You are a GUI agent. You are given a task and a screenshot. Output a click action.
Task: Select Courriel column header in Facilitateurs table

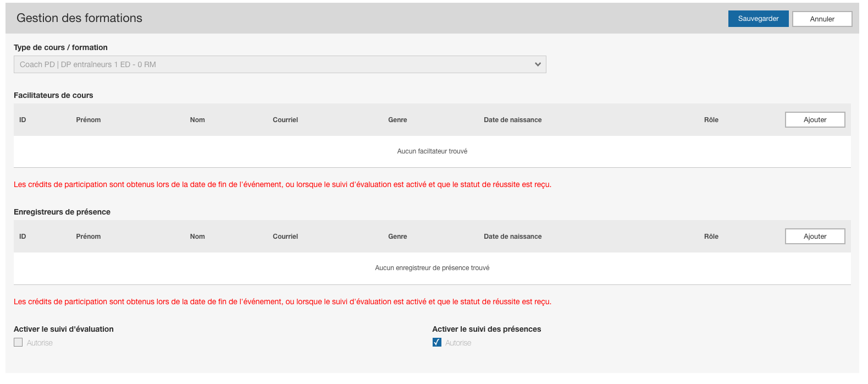pyautogui.click(x=285, y=120)
